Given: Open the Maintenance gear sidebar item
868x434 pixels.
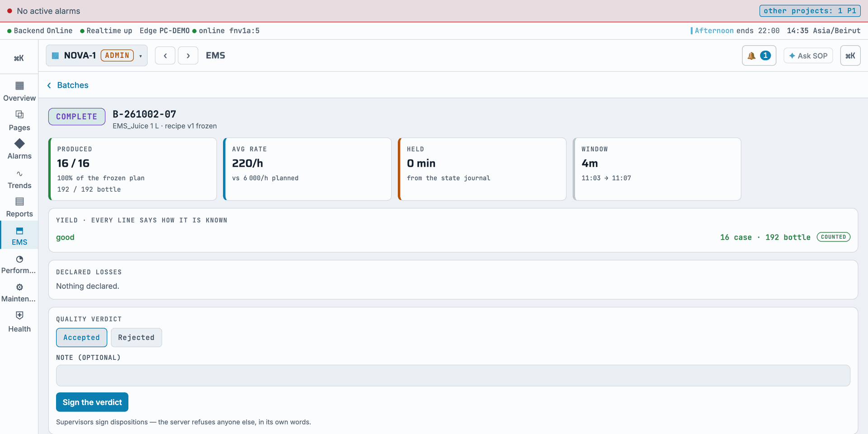Looking at the screenshot, I should click(19, 292).
